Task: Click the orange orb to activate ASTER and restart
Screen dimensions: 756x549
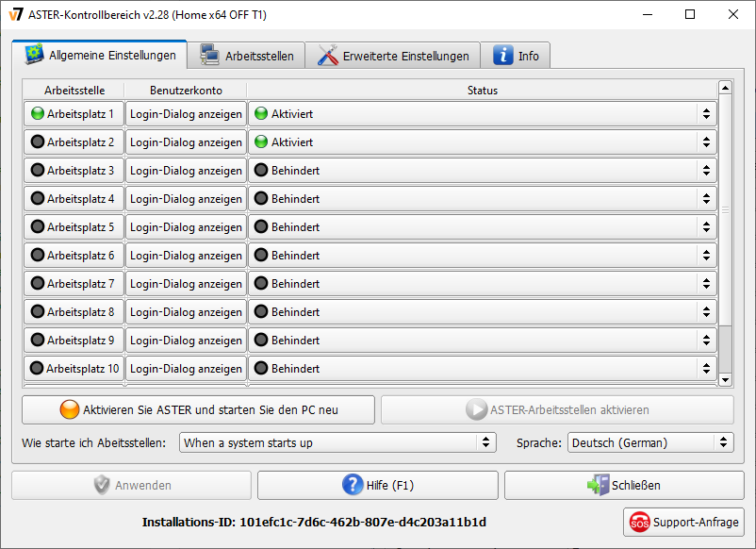Action: [70, 409]
